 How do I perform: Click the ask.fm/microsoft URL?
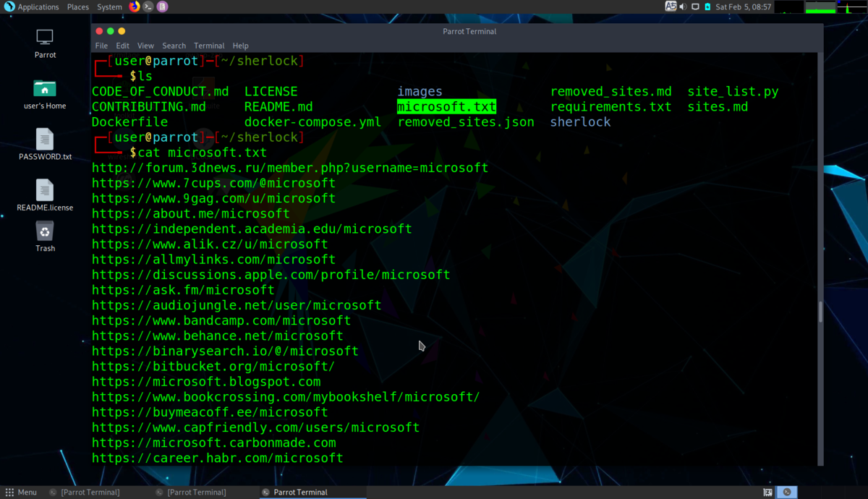[183, 290]
